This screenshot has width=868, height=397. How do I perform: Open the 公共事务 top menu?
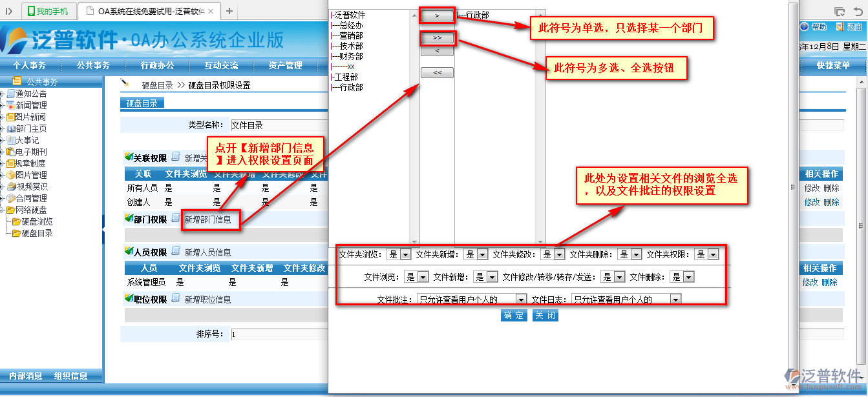tap(93, 65)
